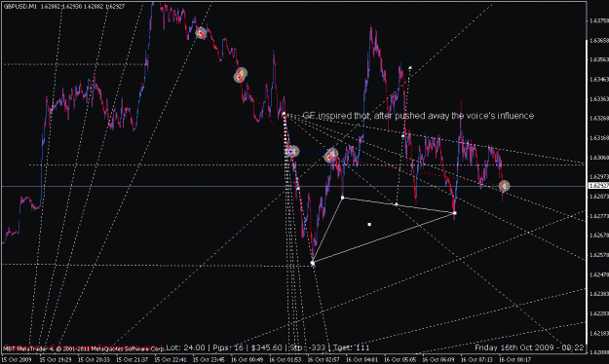This screenshot has width=609, height=364.
Task: Click the highlighted current price label on axis
Action: click(598, 186)
